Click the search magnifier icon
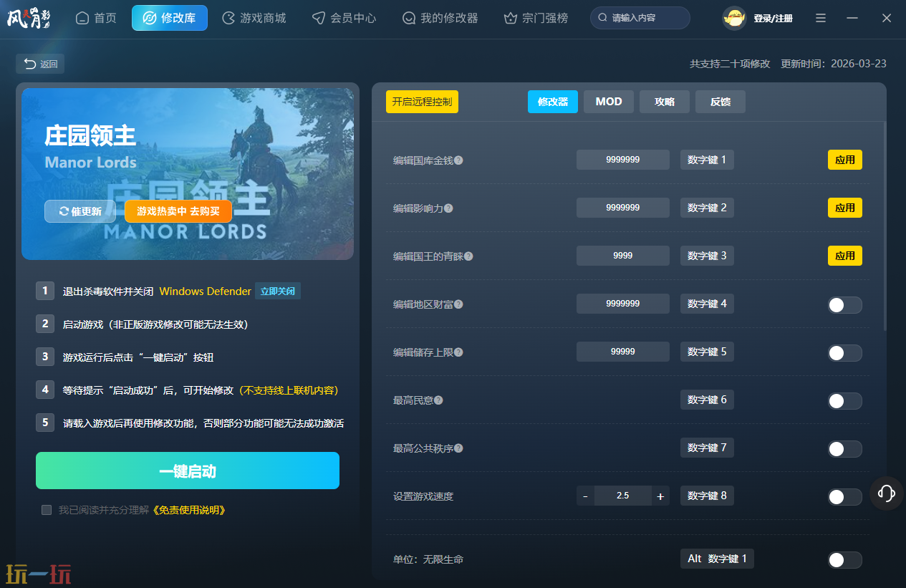Viewport: 906px width, 588px height. [603, 18]
